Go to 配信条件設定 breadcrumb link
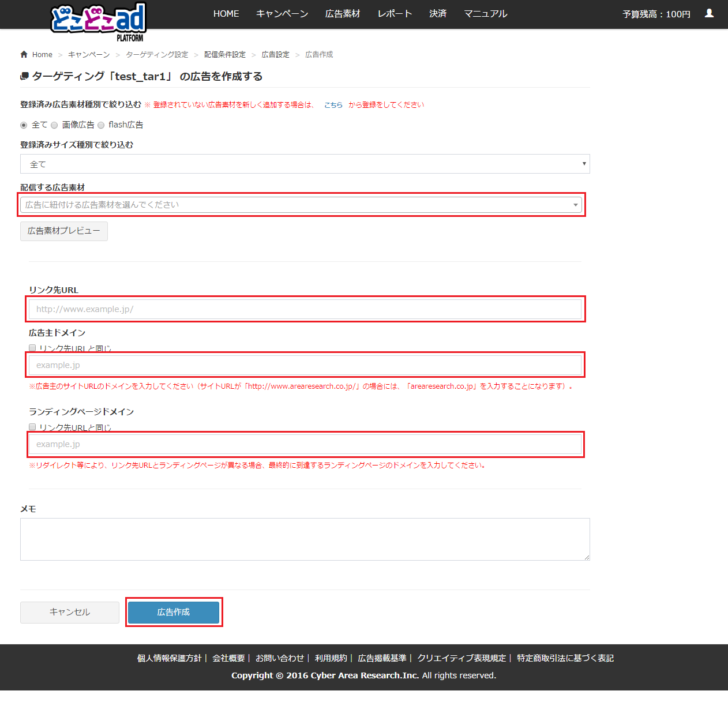This screenshot has height=702, width=728. (225, 54)
